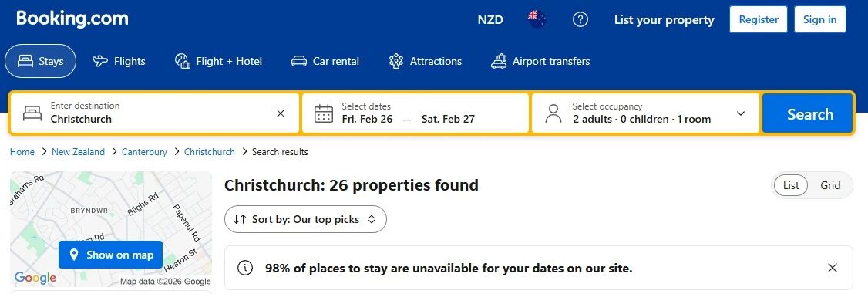Go to the Attractions tab
This screenshot has width=868, height=294.
coord(426,61)
